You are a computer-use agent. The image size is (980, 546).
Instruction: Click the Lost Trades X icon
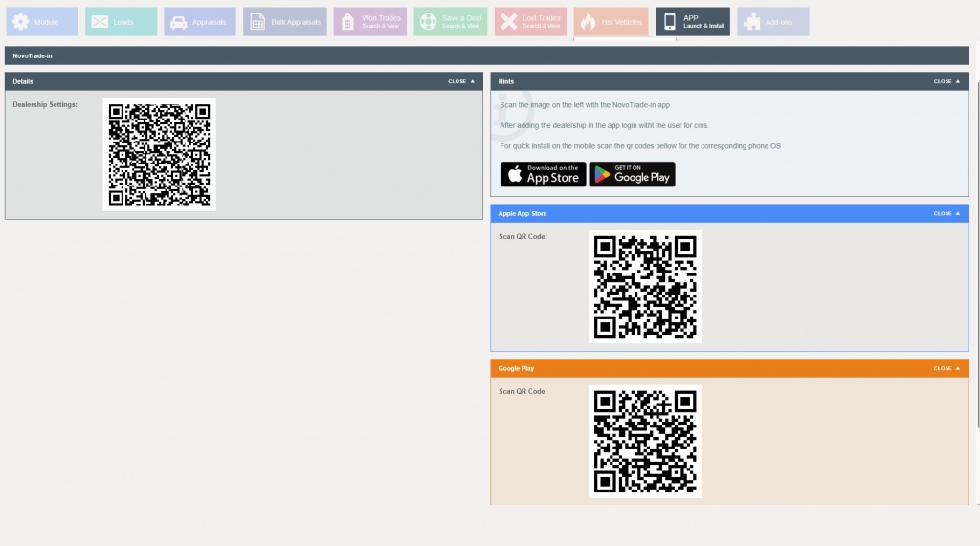point(509,22)
